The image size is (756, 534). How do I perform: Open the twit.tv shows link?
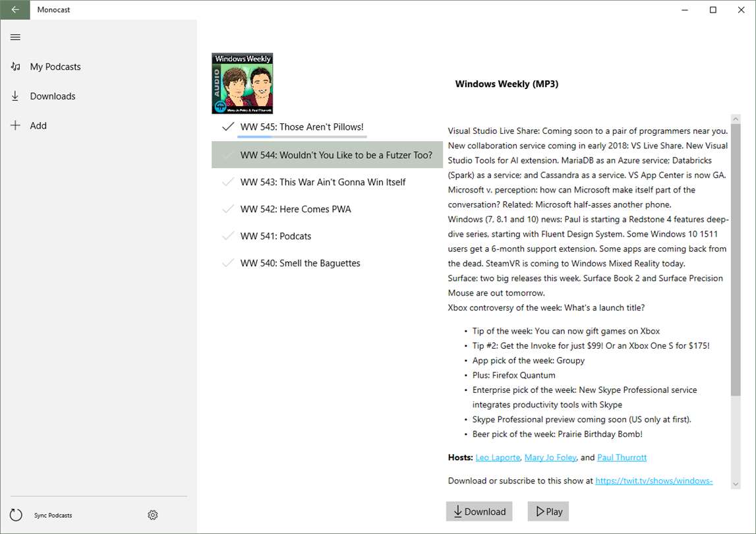click(654, 481)
